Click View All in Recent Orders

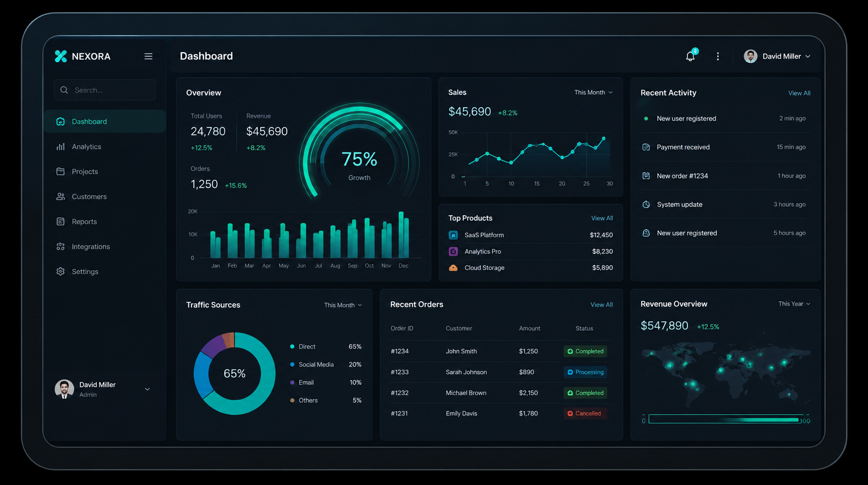[602, 305]
